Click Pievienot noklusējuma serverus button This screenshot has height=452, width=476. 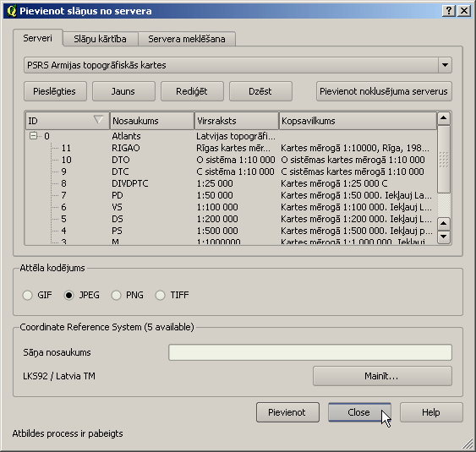point(384,91)
